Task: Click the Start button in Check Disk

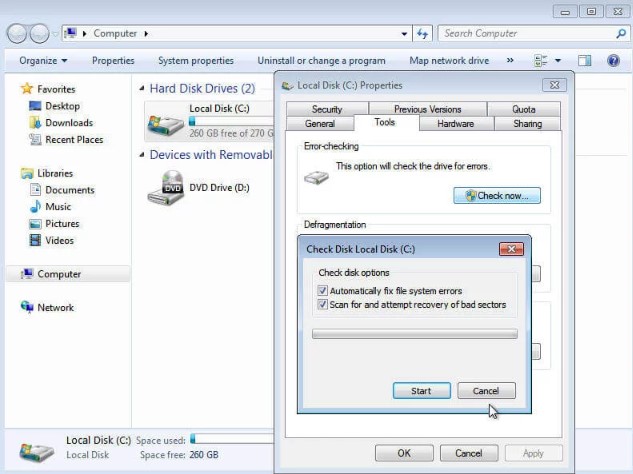Action: point(421,391)
